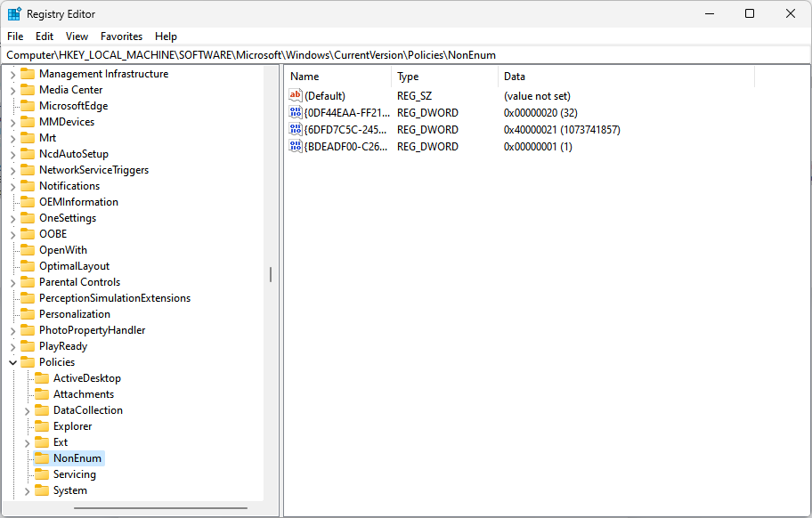Click the Registry Editor app icon in title bar
Viewport: 812px width, 518px height.
tap(14, 14)
